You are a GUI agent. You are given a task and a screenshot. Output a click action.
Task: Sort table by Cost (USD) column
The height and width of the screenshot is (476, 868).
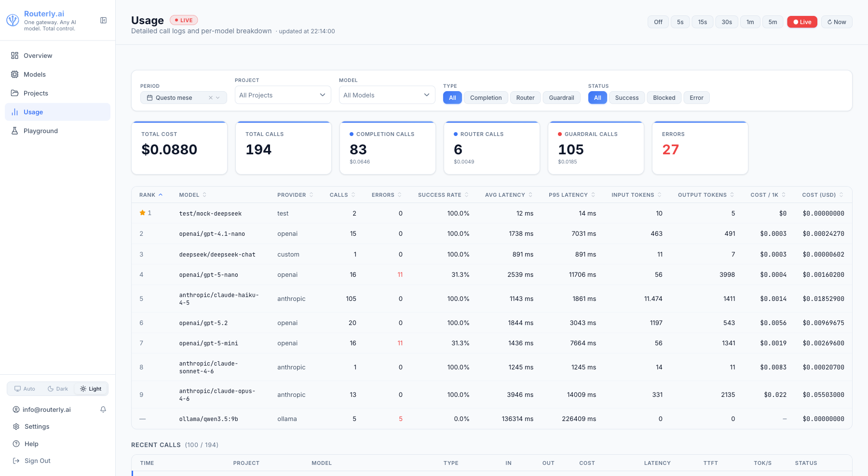tap(823, 195)
